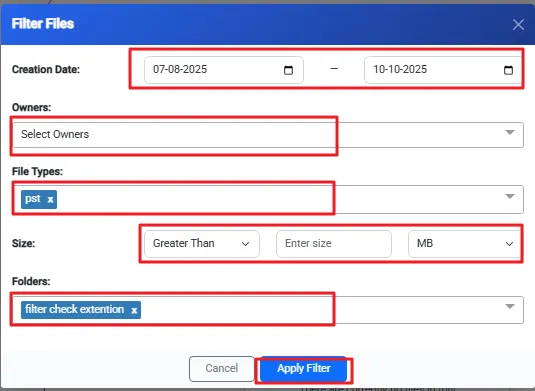Screen dimensions: 535x391
Task: Open calendar picker for start date 07-08-2025
Action: point(288,70)
